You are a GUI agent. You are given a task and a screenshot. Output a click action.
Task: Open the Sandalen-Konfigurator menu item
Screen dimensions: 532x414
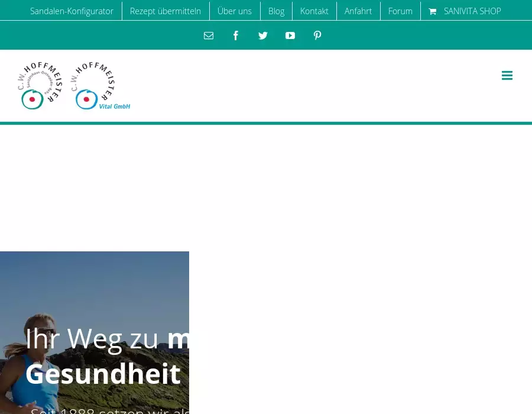(x=72, y=11)
